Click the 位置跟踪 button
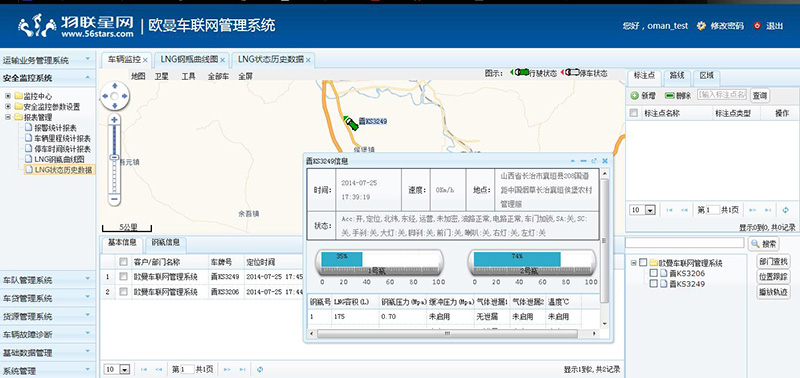 (x=772, y=276)
